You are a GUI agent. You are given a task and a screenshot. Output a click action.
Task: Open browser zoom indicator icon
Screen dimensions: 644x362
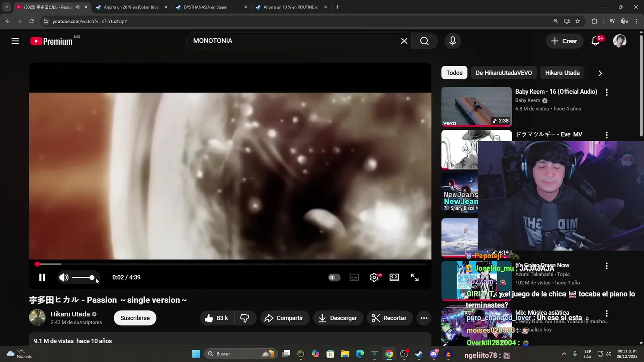tap(555, 21)
